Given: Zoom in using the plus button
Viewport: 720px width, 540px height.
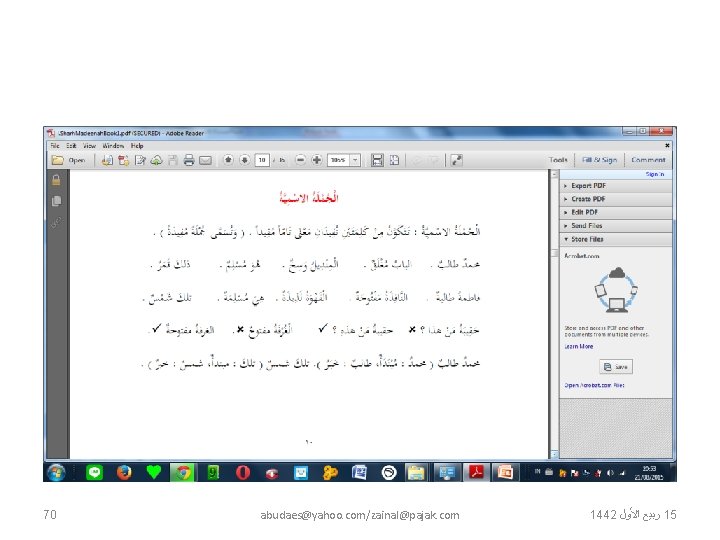Looking at the screenshot, I should [x=317, y=160].
